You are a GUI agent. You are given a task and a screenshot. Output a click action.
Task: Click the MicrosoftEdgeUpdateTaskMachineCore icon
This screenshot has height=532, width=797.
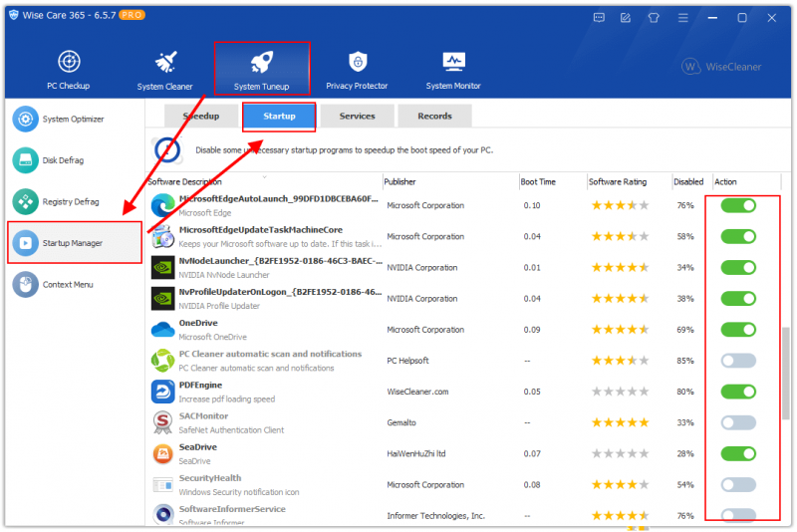(163, 237)
